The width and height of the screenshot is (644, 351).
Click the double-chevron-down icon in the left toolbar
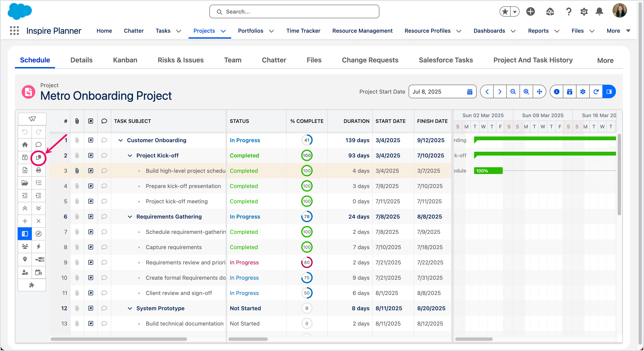(38, 208)
